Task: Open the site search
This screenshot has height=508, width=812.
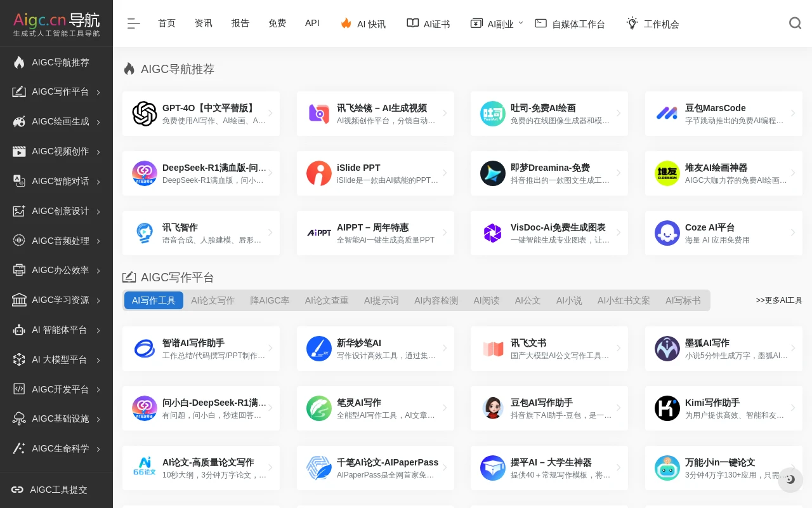Action: (795, 23)
